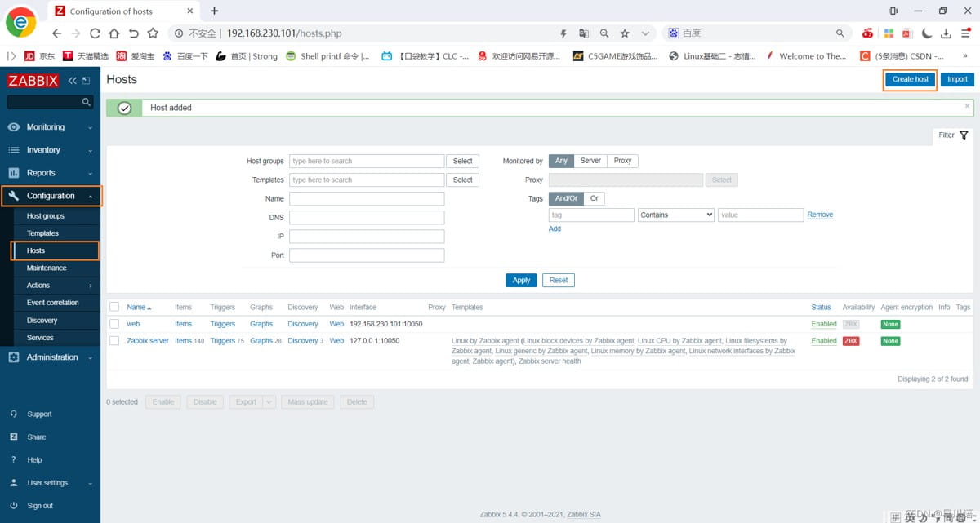This screenshot has height=523, width=980.
Task: Open Host groups in Configuration menu
Action: click(x=45, y=216)
